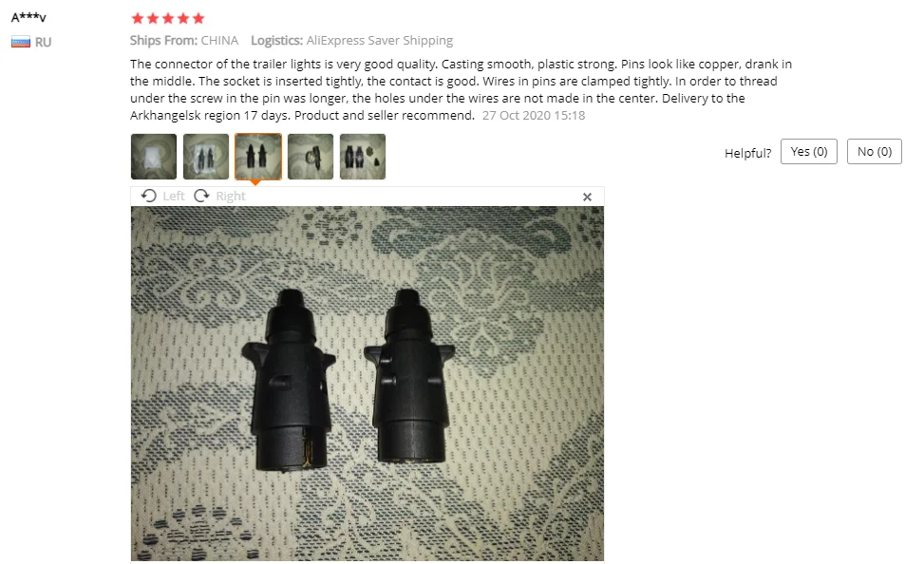Image resolution: width=924 pixels, height=564 pixels.
Task: Close the enlarged photo viewer
Action: point(587,197)
